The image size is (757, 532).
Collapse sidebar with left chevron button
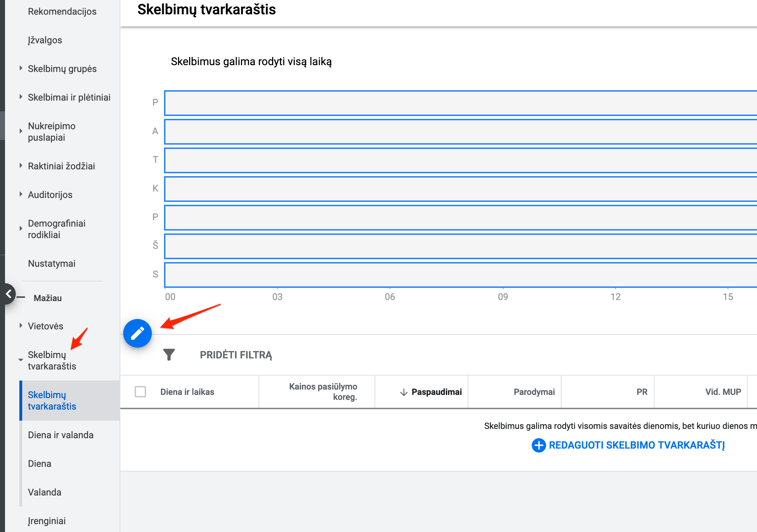click(9, 294)
